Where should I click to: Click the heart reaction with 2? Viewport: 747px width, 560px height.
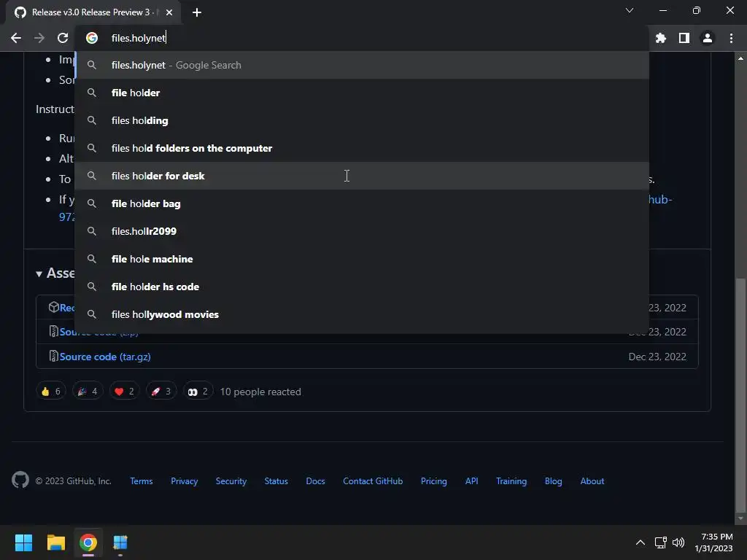click(124, 392)
